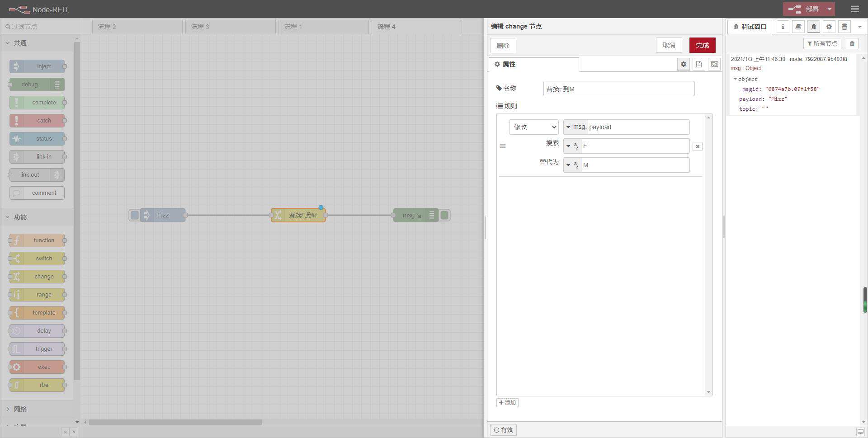Click the 取消 cancel button
The image size is (868, 438).
click(x=669, y=45)
